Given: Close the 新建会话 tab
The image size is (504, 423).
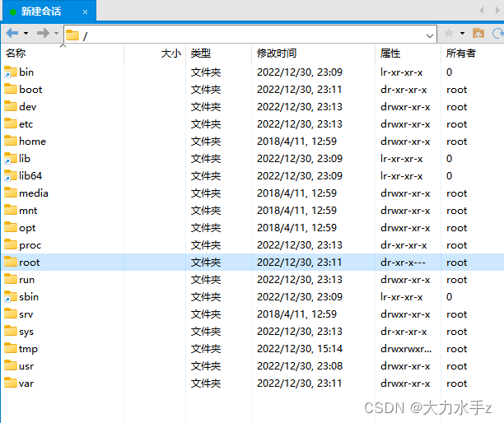Looking at the screenshot, I should [x=85, y=12].
